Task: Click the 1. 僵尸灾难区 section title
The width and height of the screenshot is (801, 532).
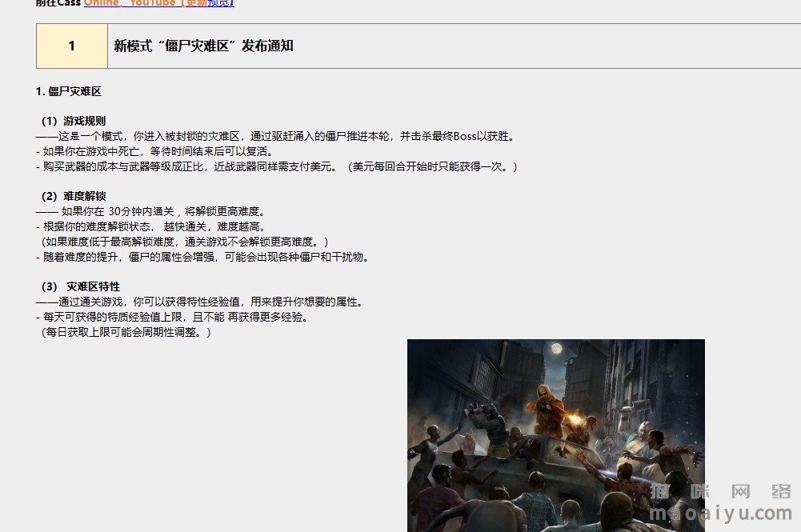Action: [69, 91]
